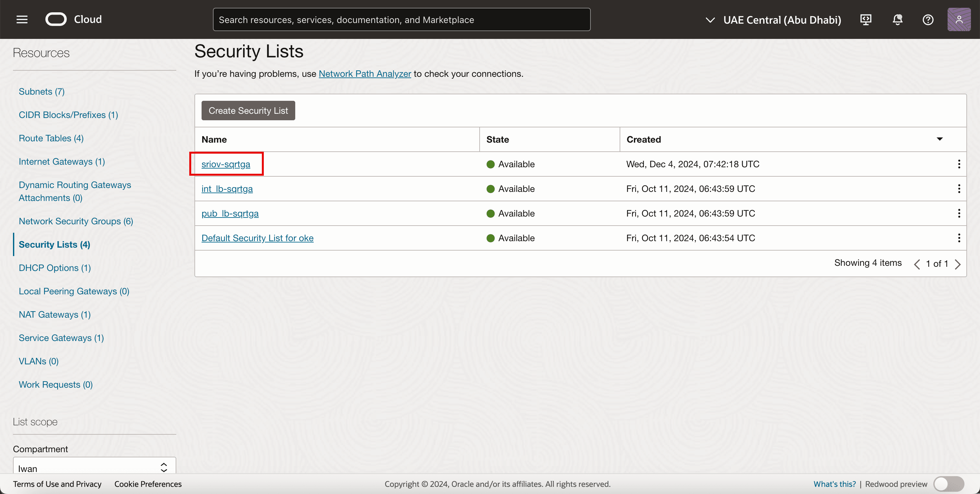This screenshot has height=494, width=980.
Task: Open the Compartment dropdown showing Iwan
Action: (x=94, y=468)
